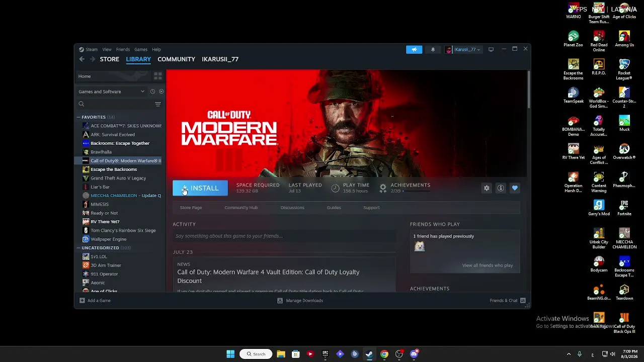This screenshot has height=362, width=644.
Task: Click the taskbar Search box
Action: click(x=256, y=354)
